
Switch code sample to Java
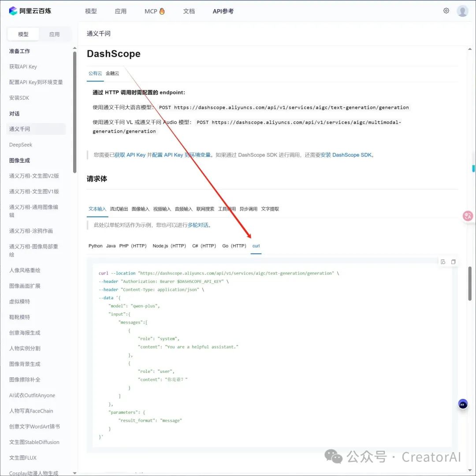pyautogui.click(x=111, y=246)
